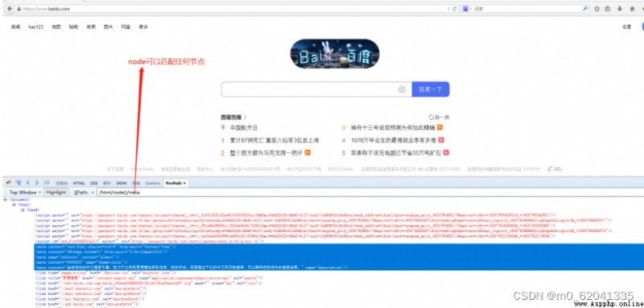644x308 pixels.
Task: Open the 设置 settings link
Action: 626,27
